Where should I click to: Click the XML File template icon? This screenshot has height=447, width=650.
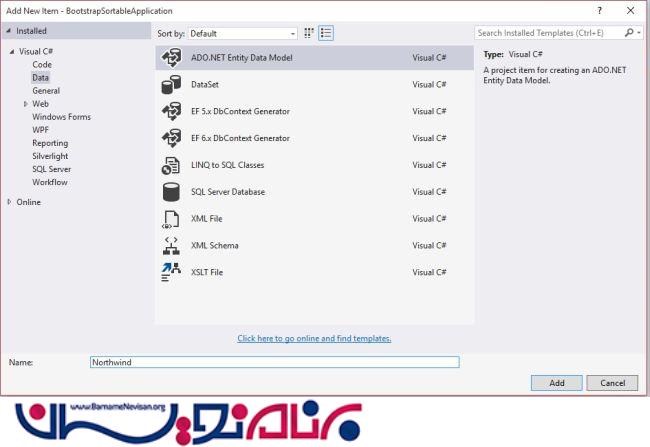click(170, 219)
